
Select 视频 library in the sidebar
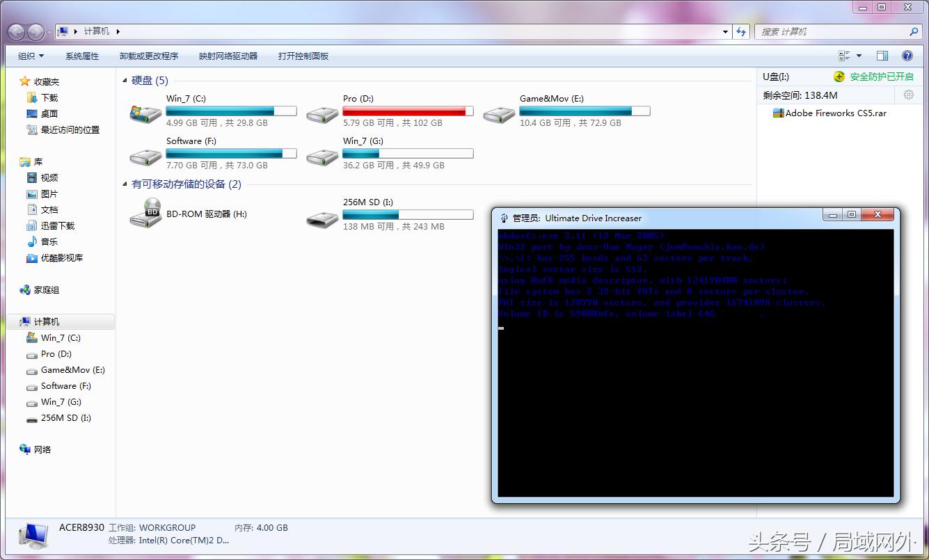pyautogui.click(x=49, y=177)
